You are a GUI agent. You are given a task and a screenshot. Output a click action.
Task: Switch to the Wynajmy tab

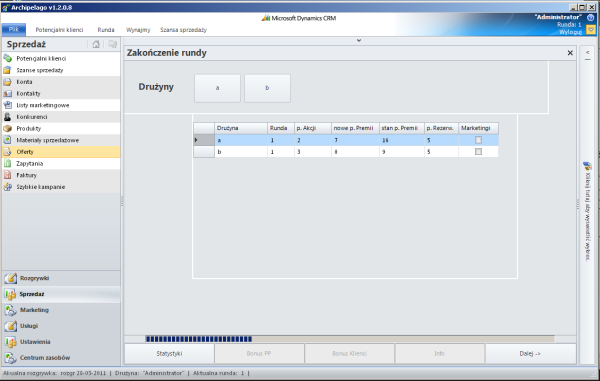[x=138, y=30]
